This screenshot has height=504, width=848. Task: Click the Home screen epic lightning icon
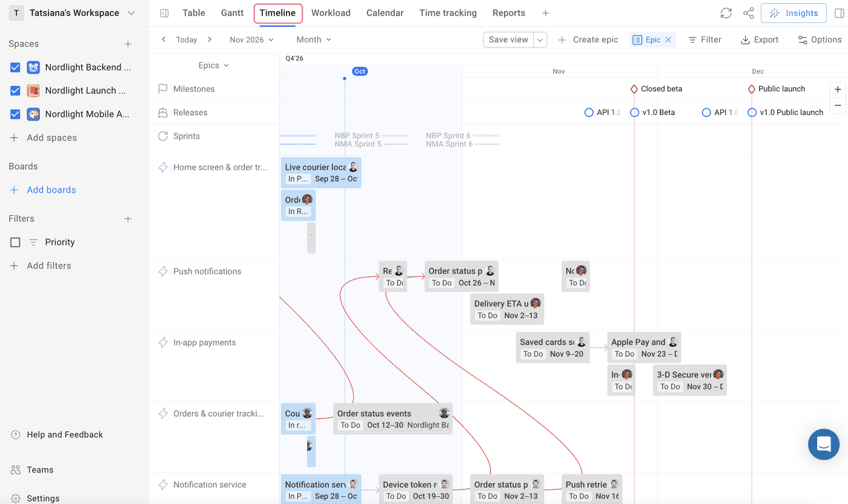(163, 167)
